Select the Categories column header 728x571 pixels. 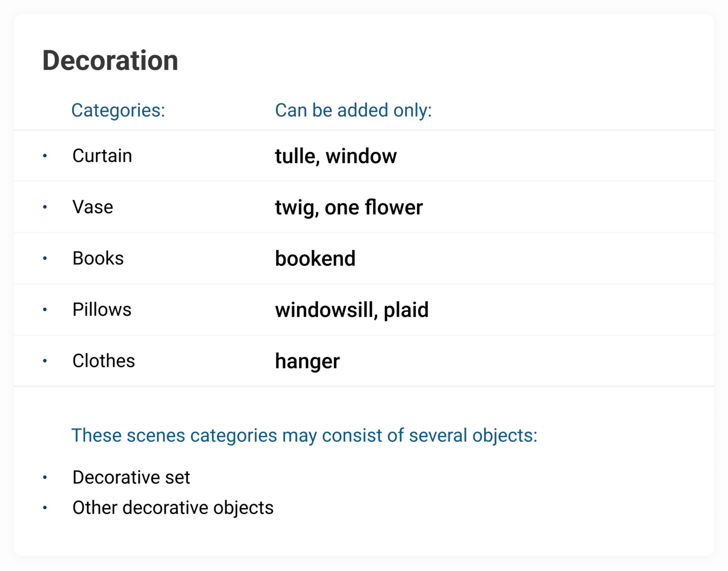pyautogui.click(x=118, y=110)
